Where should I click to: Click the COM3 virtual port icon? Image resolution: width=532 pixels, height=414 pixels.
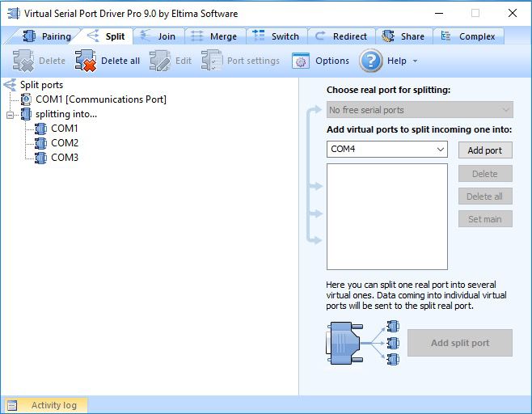pyautogui.click(x=40, y=158)
